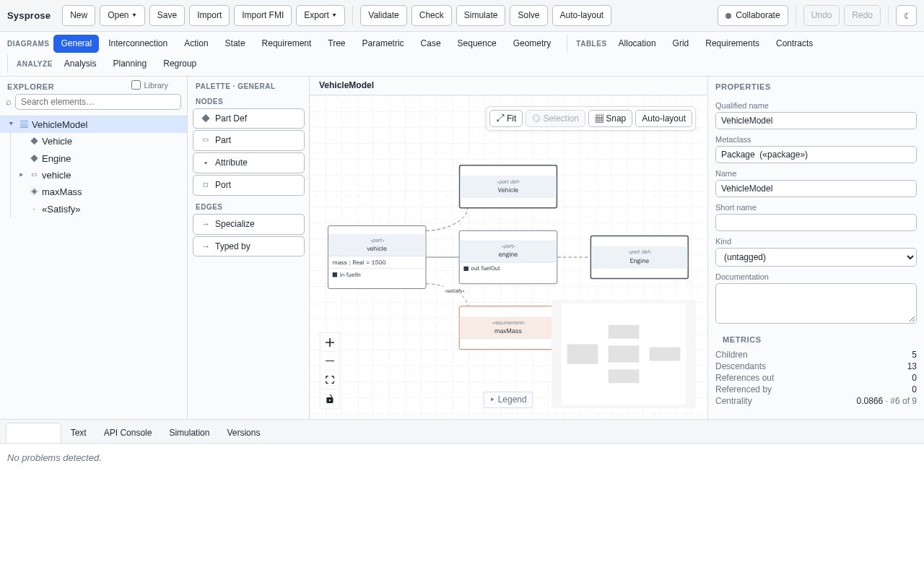Open the Collaborate session toggle

753,15
